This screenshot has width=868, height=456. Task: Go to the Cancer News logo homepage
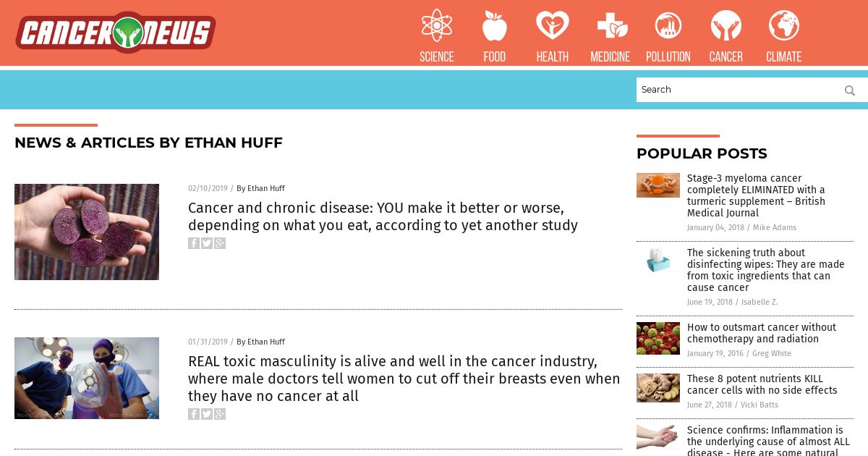coord(116,33)
